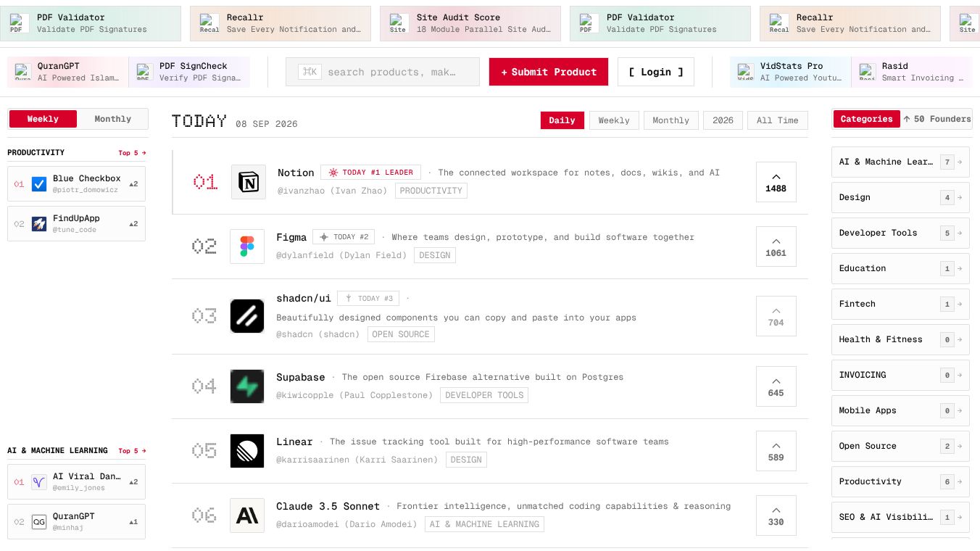Click the Submit Product button
Viewport: 980px width, 551px height.
pos(549,72)
